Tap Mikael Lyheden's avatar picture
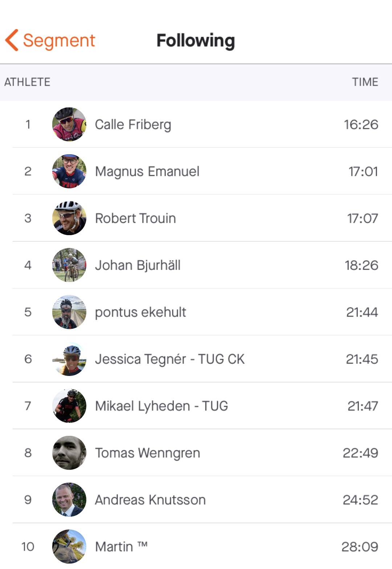The height and width of the screenshot is (569, 392). (x=69, y=406)
